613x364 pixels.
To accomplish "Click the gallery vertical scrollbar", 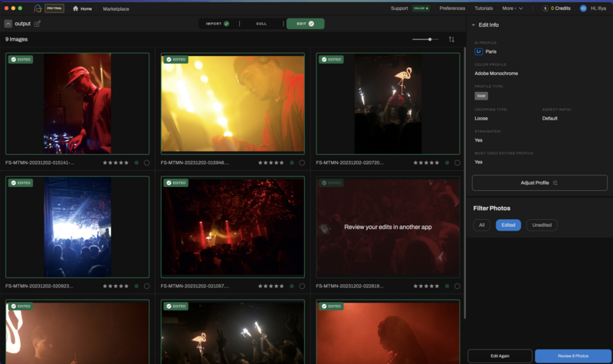I will pos(465,183).
